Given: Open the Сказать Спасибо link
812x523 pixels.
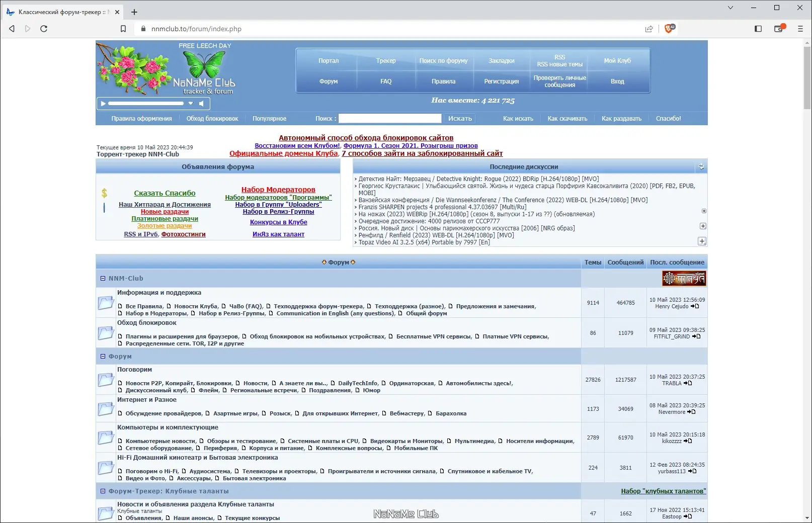Looking at the screenshot, I should coord(165,193).
